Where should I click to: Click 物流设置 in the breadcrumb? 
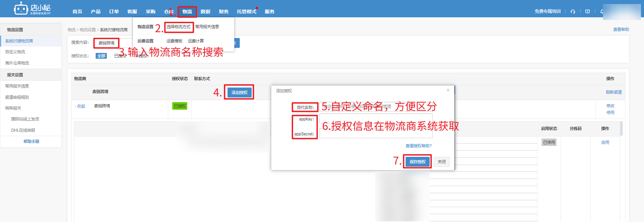88,30
